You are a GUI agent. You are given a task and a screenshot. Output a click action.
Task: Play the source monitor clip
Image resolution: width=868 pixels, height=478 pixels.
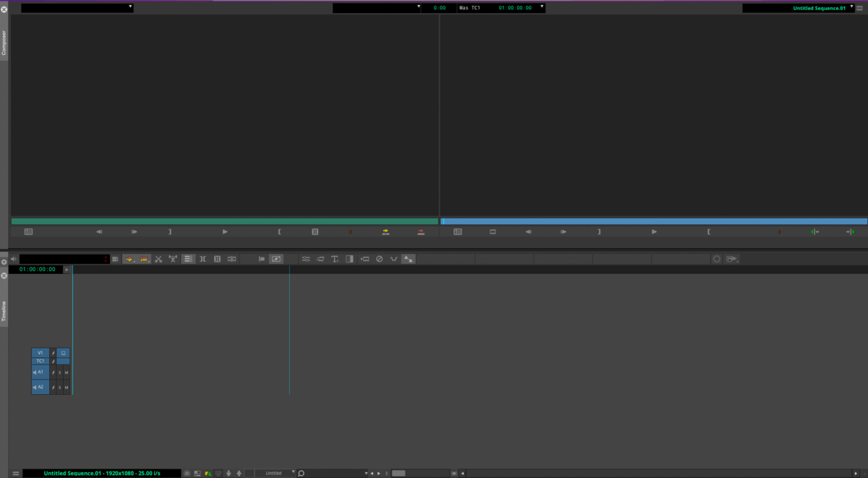click(225, 231)
